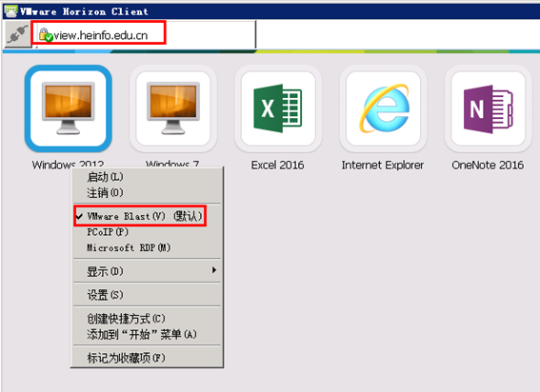The image size is (540, 392).
Task: Expand the 显示(D) submenu
Action: 147,271
